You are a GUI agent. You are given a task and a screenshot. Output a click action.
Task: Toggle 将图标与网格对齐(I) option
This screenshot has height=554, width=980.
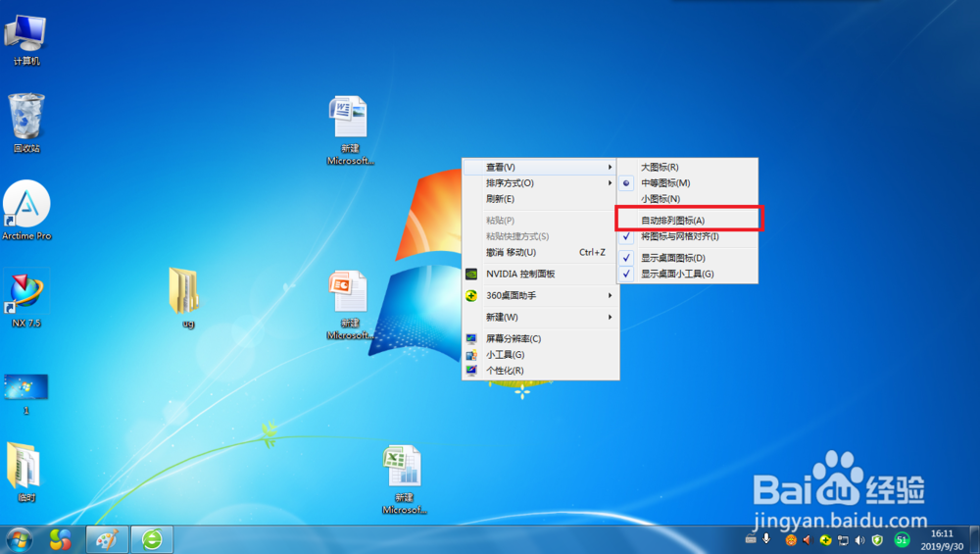tap(688, 236)
